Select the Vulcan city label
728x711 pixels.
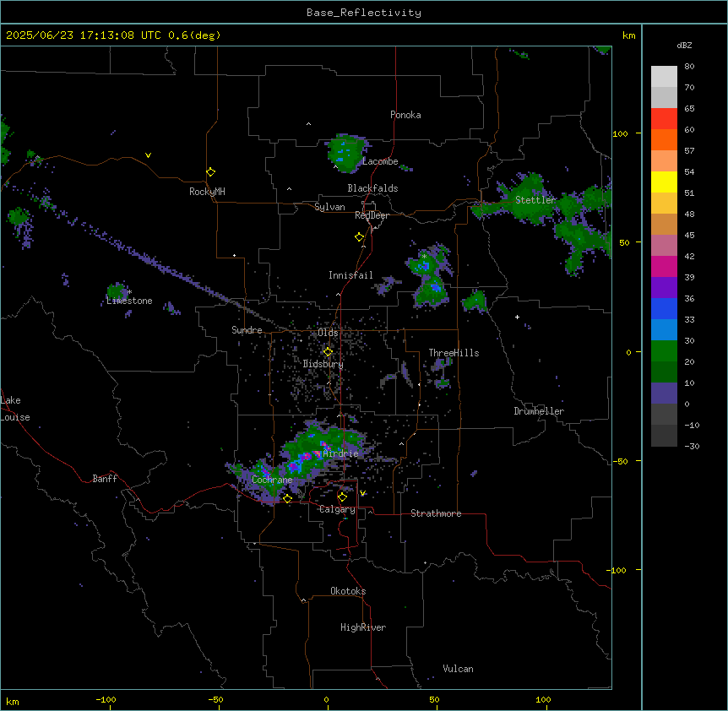point(459,669)
